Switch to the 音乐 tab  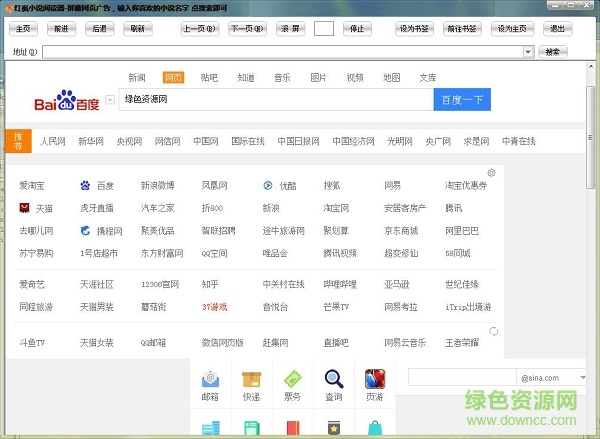pyautogui.click(x=282, y=77)
